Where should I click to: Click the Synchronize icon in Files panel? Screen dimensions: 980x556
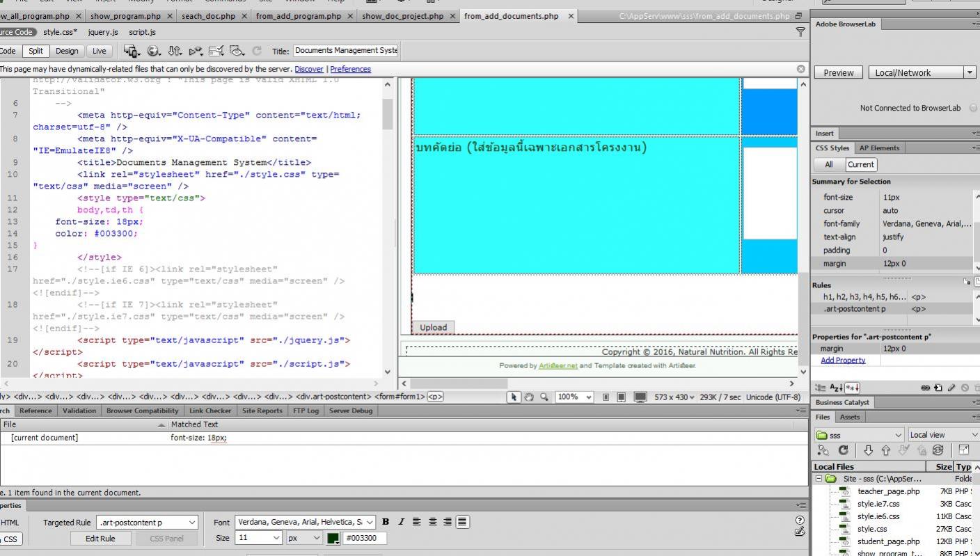[938, 450]
